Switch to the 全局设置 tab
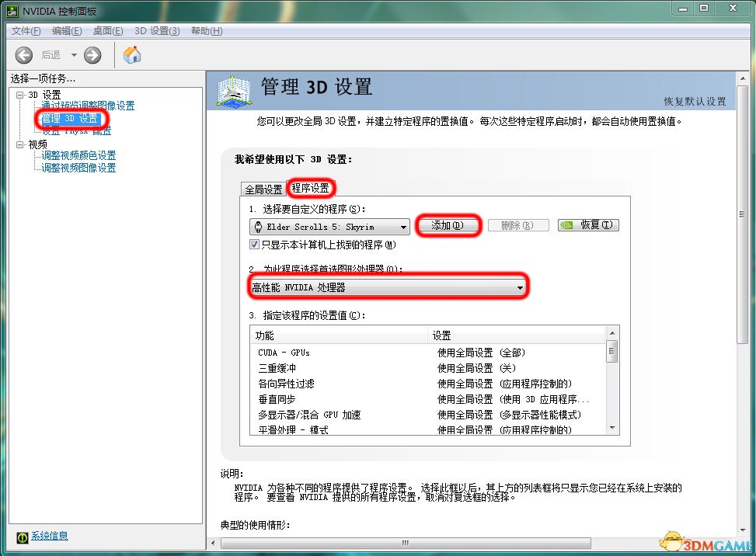The width and height of the screenshot is (756, 556). pyautogui.click(x=263, y=189)
